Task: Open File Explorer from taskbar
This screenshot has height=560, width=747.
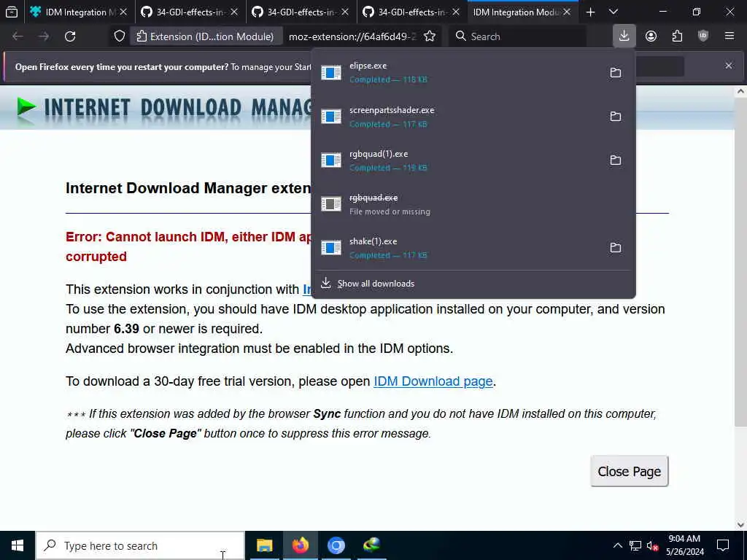Action: [x=264, y=545]
